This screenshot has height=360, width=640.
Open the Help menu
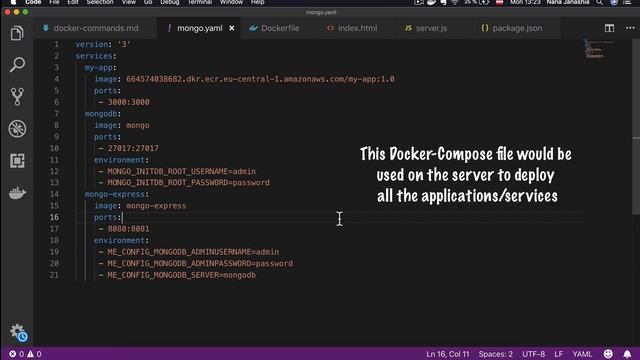tap(258, 2)
